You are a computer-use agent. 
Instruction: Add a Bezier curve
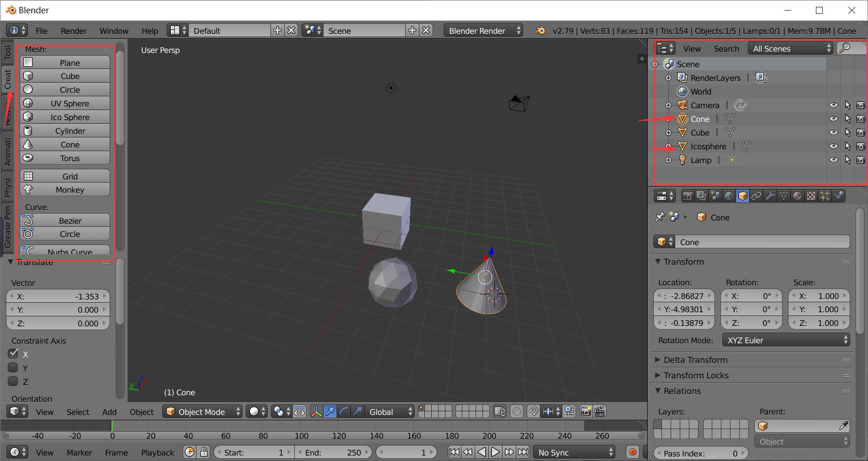[65, 220]
